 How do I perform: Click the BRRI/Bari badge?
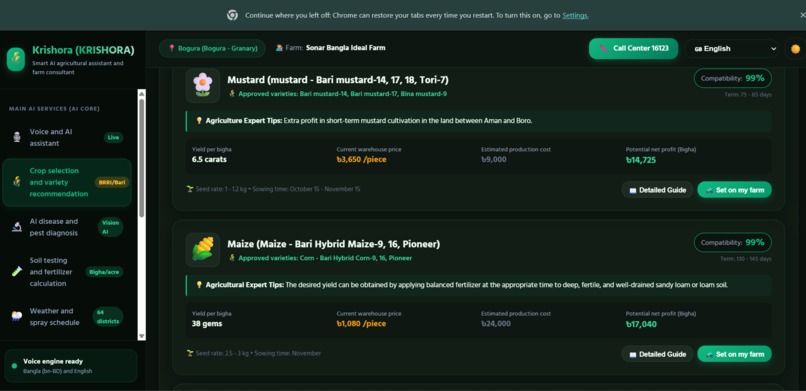coord(112,182)
